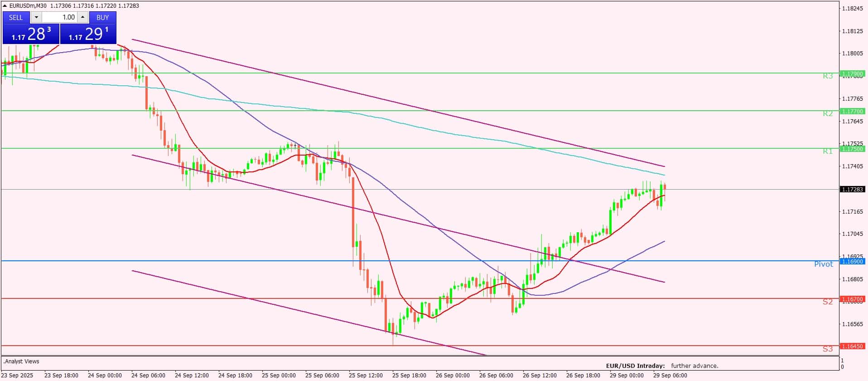The image size is (868, 381).
Task: Select the EURUSDm,M30 chart title text
Action: [x=28, y=6]
